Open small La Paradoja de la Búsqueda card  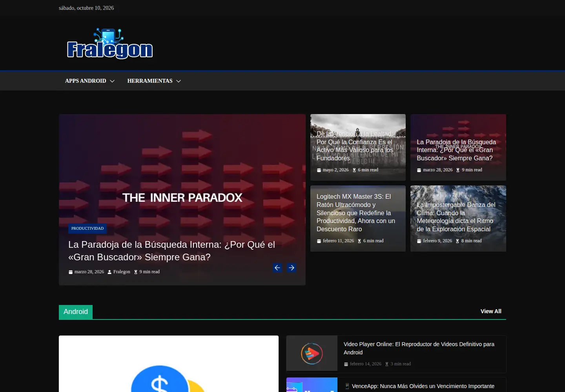(456, 150)
